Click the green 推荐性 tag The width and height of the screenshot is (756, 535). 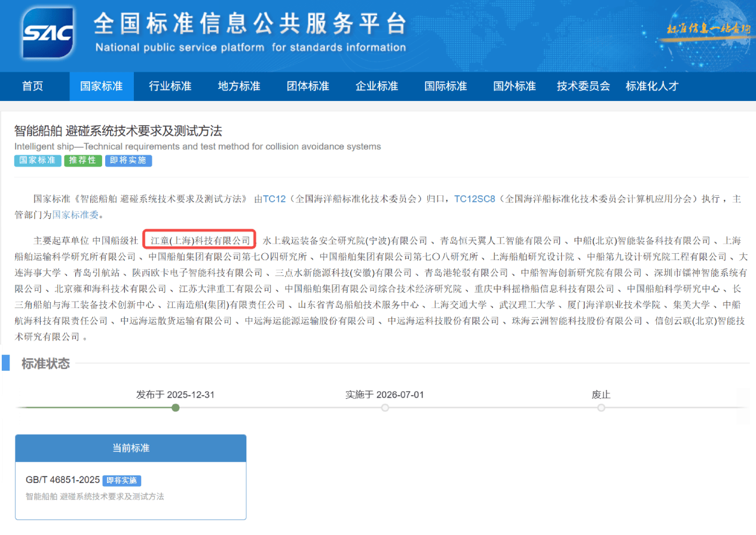coord(83,161)
